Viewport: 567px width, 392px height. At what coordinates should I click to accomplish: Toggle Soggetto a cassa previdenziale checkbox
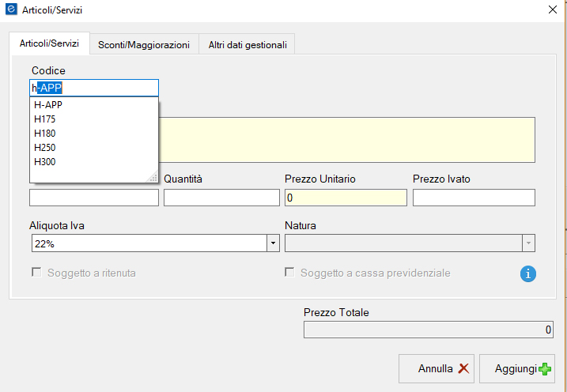[290, 273]
